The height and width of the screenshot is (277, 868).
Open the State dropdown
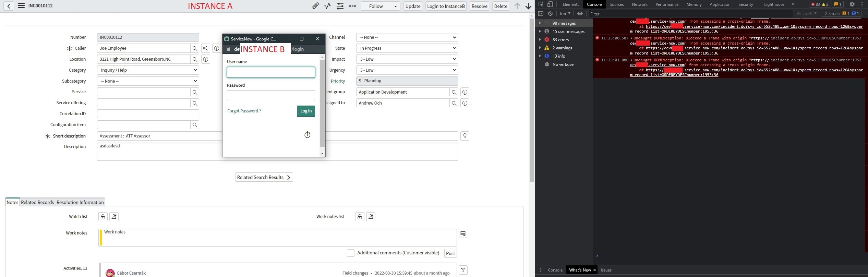407,48
